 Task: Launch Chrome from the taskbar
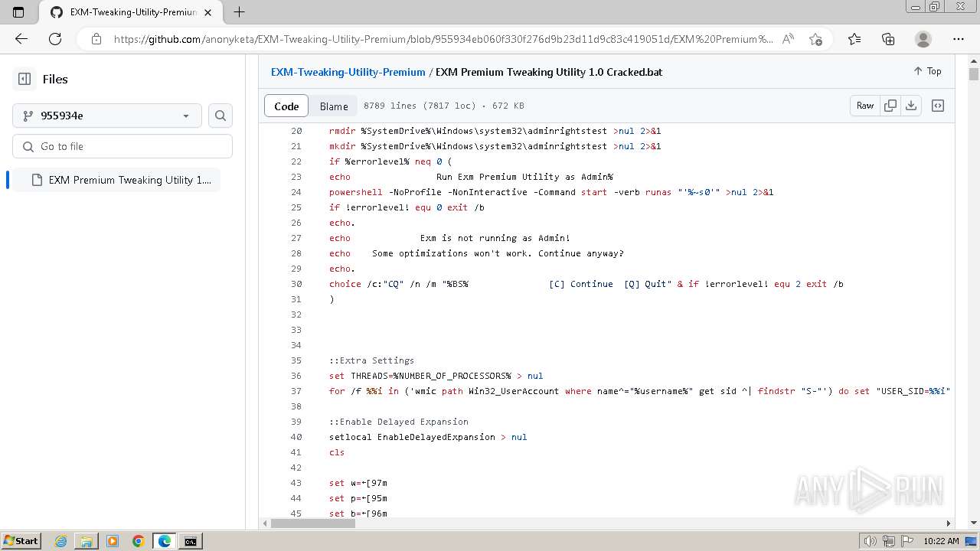click(x=139, y=541)
